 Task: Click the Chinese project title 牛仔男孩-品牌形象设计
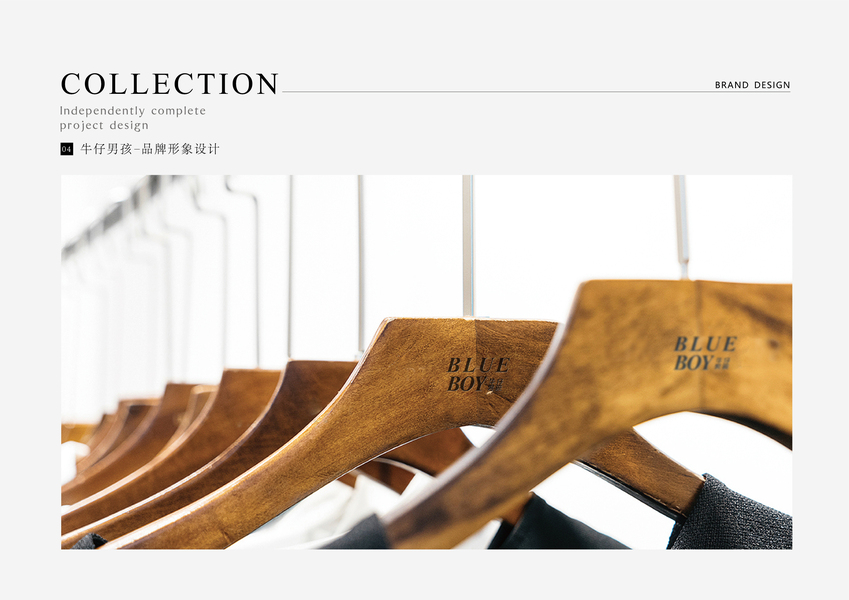click(150, 149)
